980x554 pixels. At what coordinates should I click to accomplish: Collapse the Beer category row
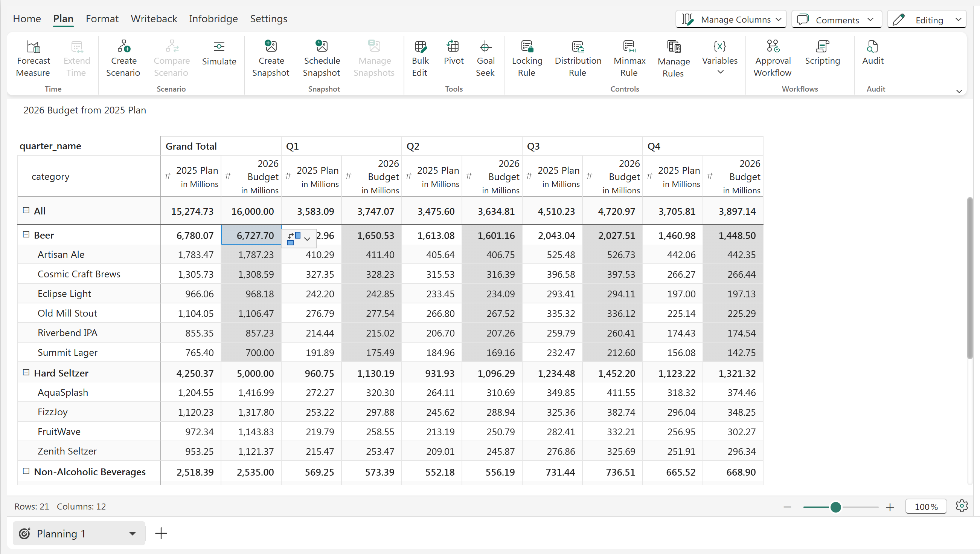[26, 234]
